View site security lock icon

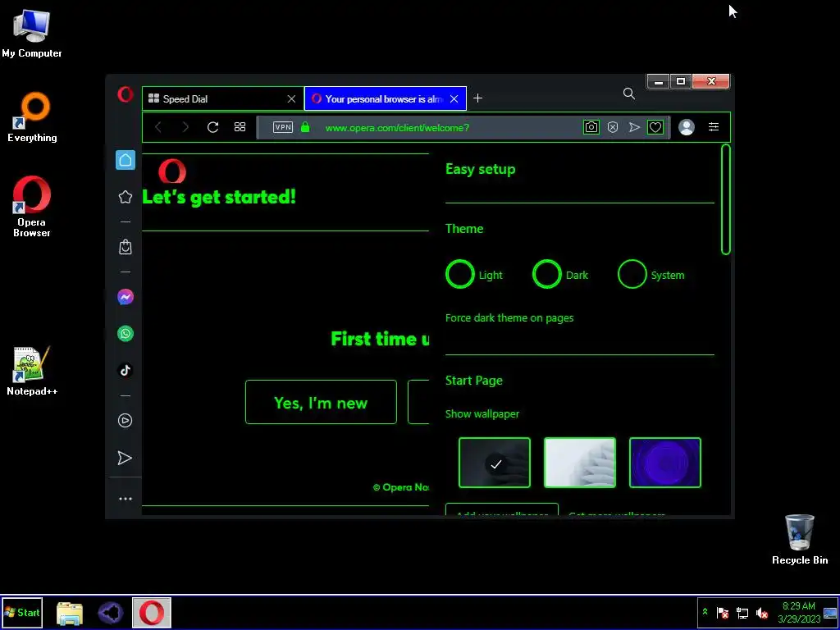tap(305, 127)
